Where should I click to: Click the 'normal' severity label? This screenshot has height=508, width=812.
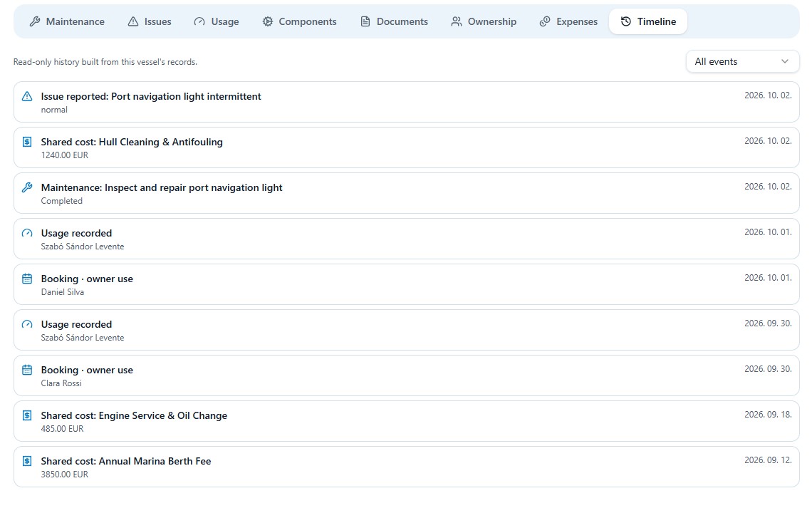[x=54, y=110]
